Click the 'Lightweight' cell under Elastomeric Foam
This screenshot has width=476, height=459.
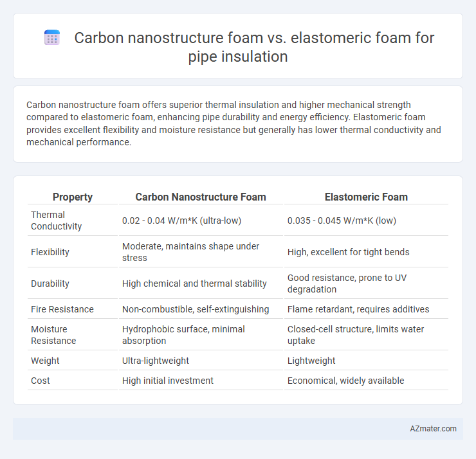[x=366, y=361]
